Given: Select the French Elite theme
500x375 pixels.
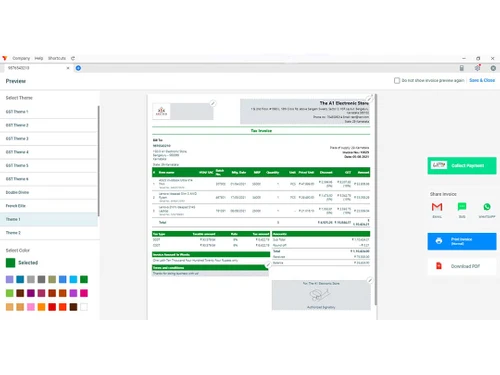Looking at the screenshot, I should pos(49,206).
